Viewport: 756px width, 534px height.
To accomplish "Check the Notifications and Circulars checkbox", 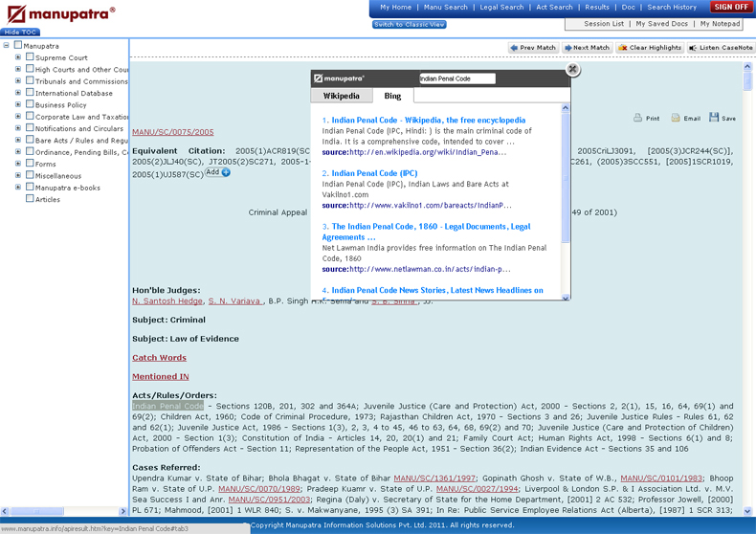I will pos(30,127).
